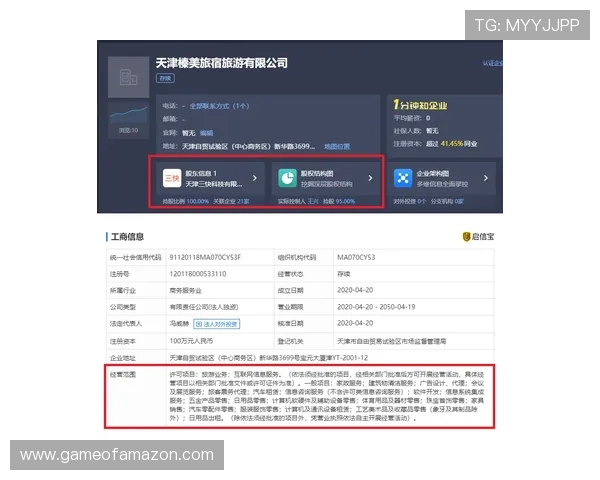
Task: Open the 地图位置 map link
Action: (337, 146)
